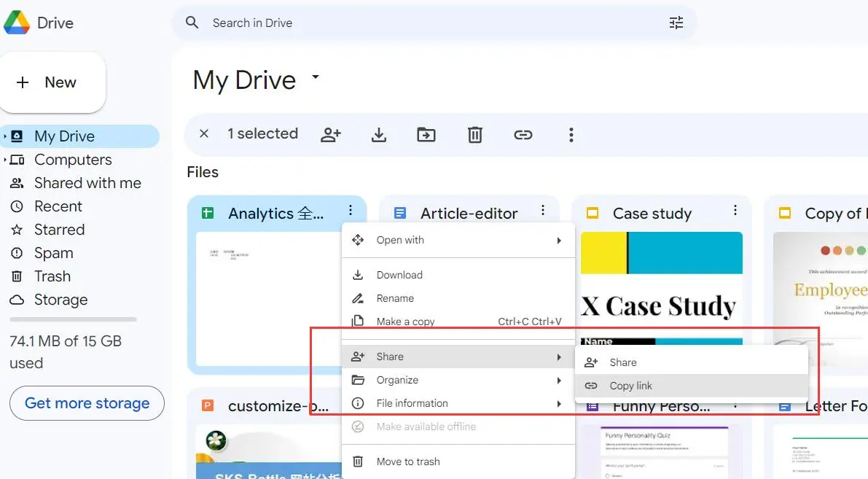Click the download icon in selection toolbar

tap(379, 134)
